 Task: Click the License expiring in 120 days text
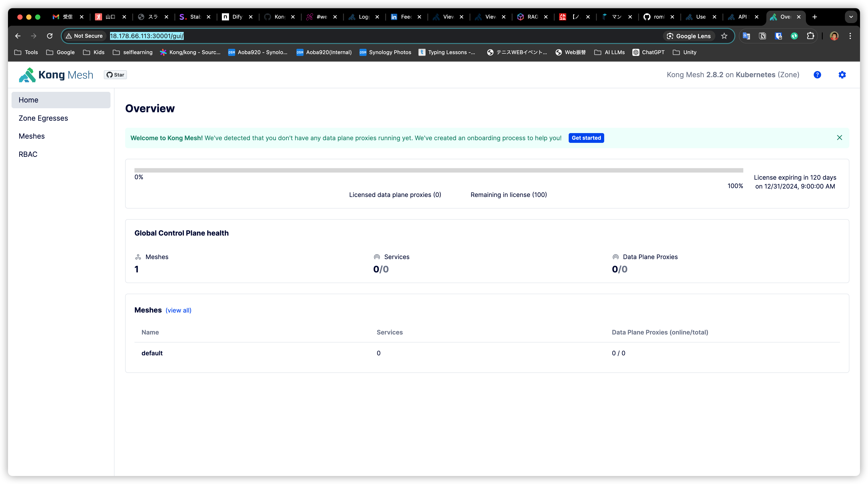coord(795,177)
